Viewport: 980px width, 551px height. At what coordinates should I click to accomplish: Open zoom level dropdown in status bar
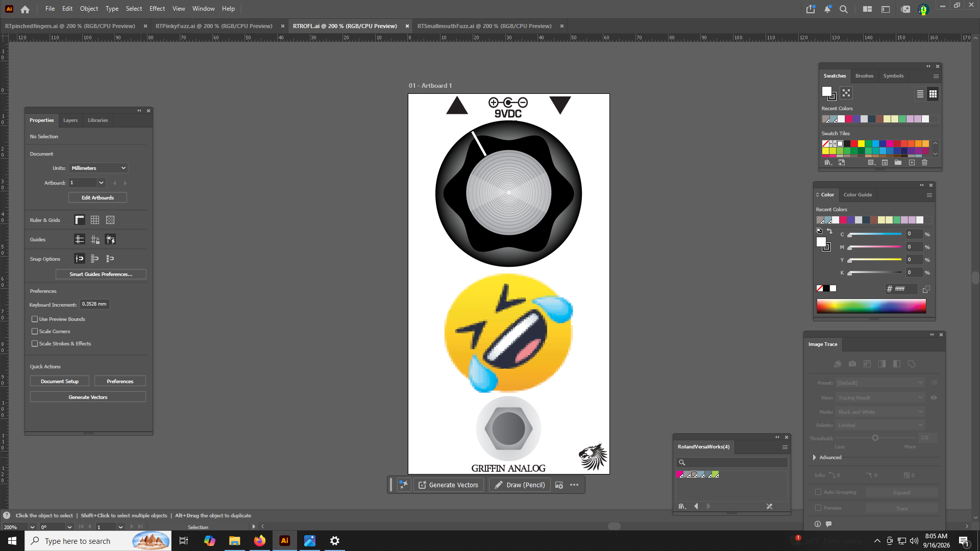coord(32,527)
